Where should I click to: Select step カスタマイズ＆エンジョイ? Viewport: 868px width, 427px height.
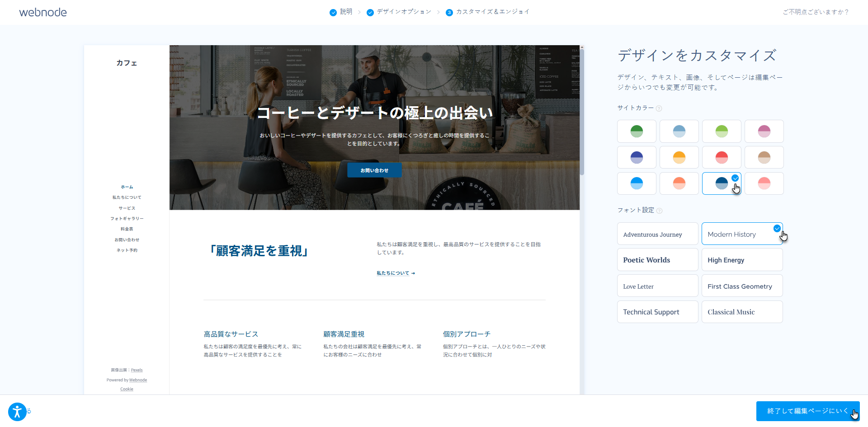pyautogui.click(x=487, y=12)
